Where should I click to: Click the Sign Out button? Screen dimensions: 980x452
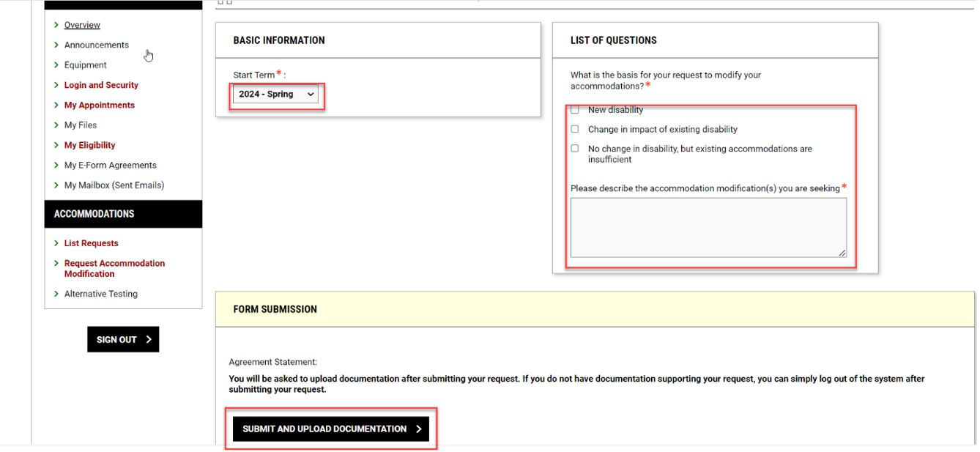pyautogui.click(x=123, y=339)
